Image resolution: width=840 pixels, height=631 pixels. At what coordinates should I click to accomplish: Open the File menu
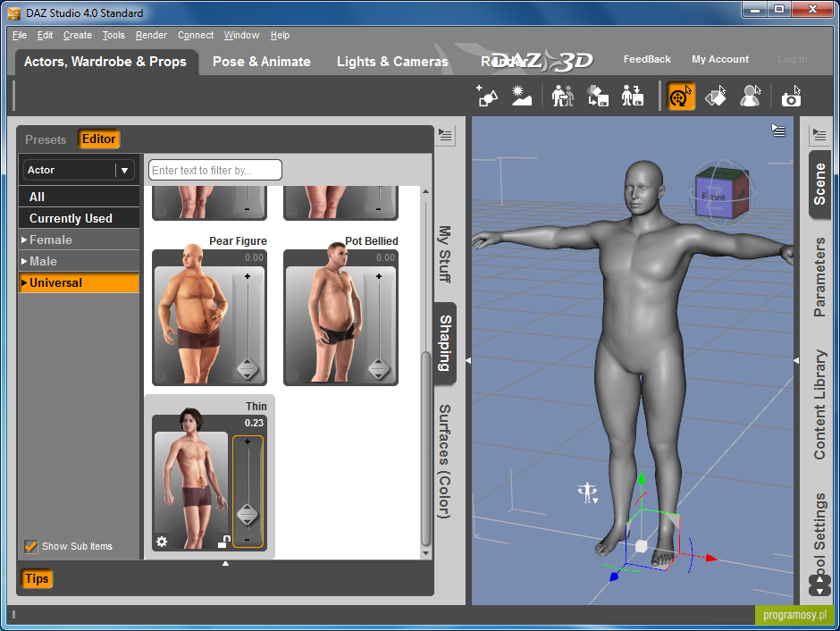(x=20, y=36)
